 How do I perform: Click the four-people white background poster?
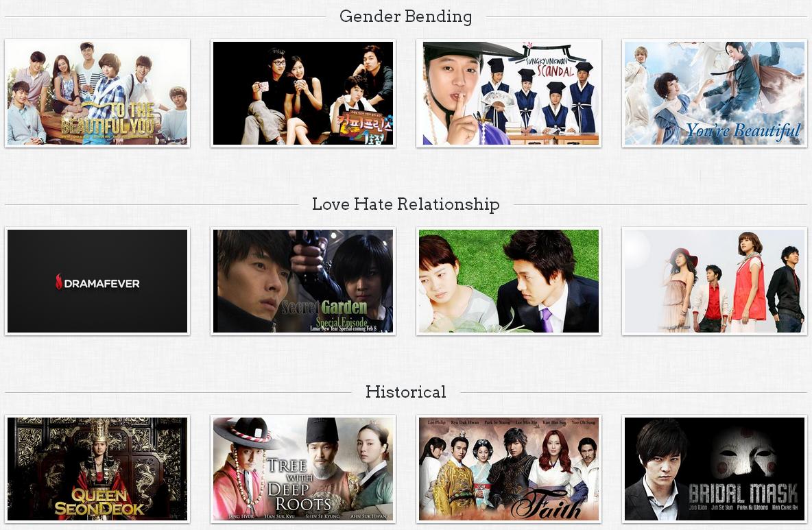714,281
